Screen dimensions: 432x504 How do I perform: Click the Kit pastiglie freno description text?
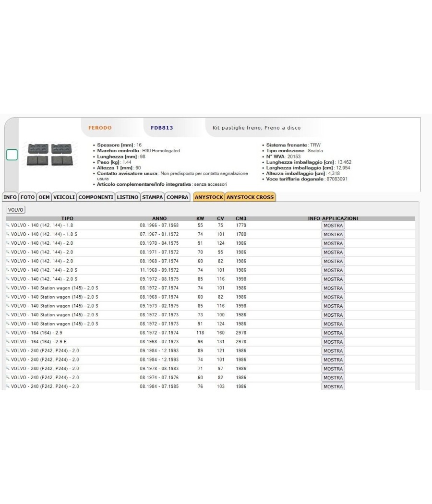click(256, 128)
